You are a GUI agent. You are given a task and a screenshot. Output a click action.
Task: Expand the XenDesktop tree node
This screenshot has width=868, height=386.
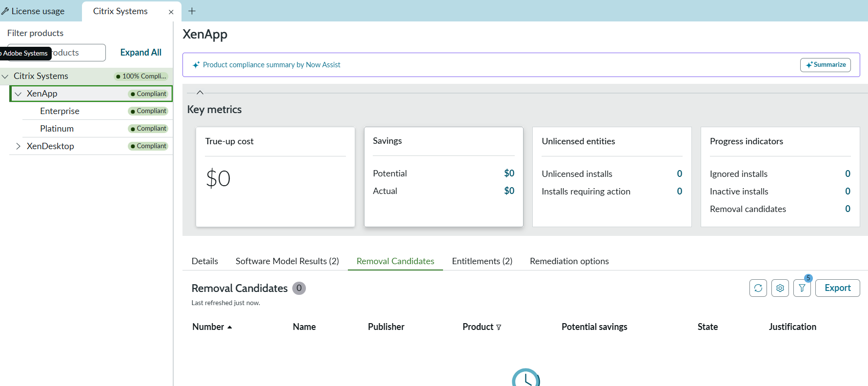click(19, 146)
